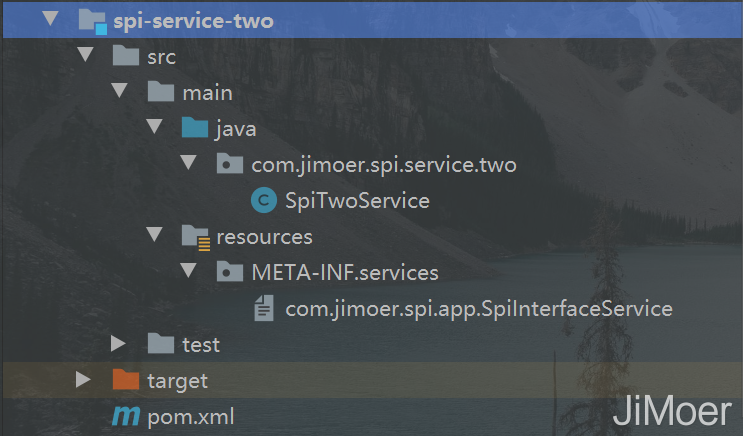The image size is (743, 436).
Task: Collapse the src folder arrow
Action: [x=86, y=56]
